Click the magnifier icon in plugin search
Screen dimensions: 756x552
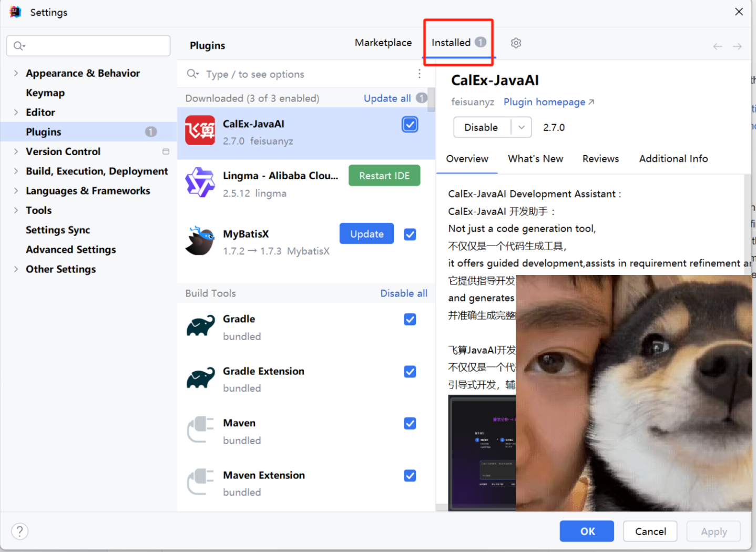click(193, 74)
